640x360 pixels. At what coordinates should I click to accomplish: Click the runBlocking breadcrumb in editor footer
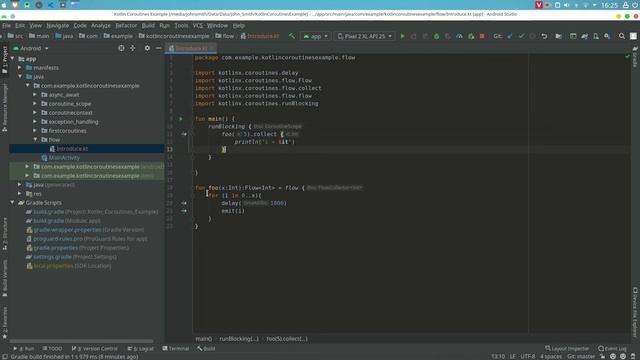(x=239, y=339)
